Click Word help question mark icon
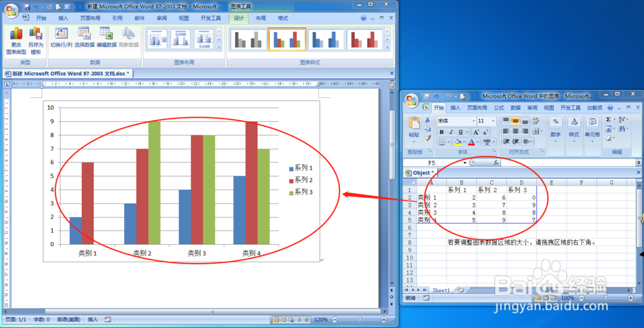The width and height of the screenshot is (644, 328). (x=363, y=18)
